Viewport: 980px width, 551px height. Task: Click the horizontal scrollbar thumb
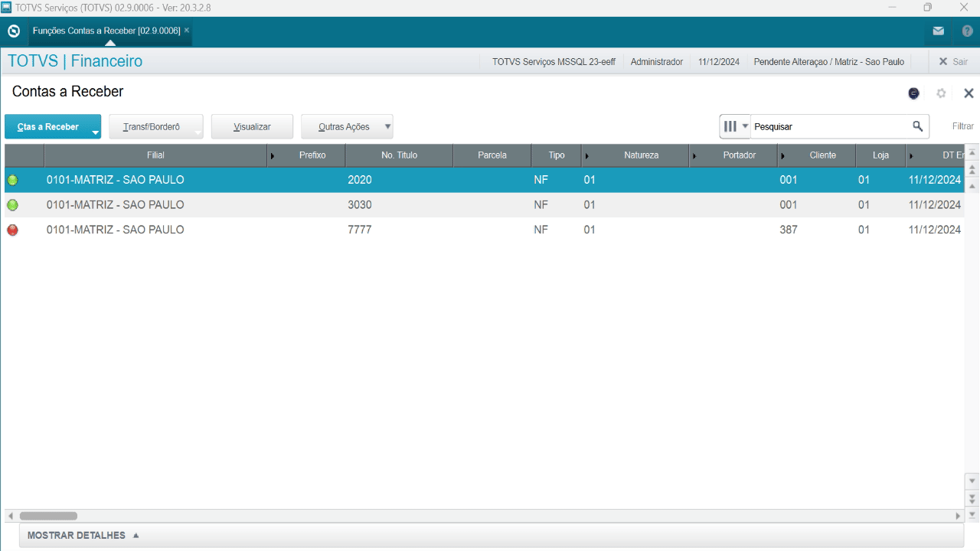pos(48,516)
